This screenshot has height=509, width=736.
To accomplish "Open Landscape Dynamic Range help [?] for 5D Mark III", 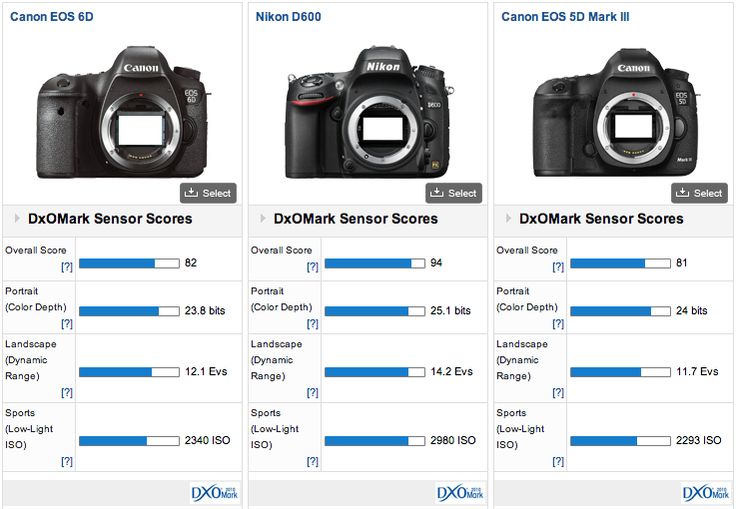I will coord(558,392).
